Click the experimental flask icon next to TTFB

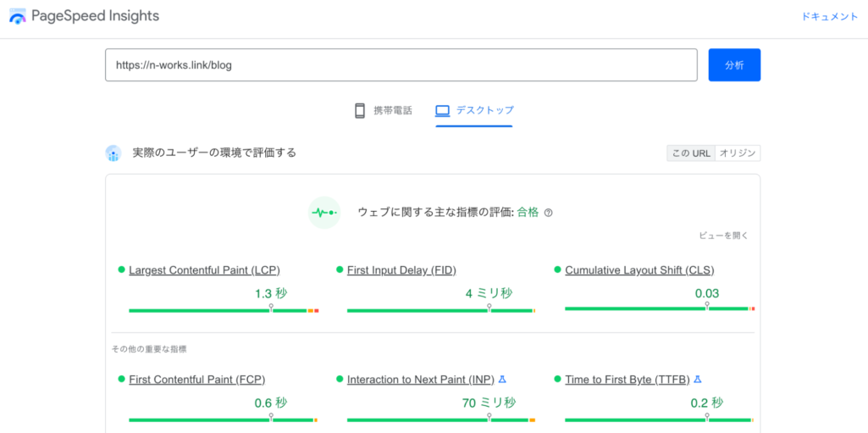click(x=698, y=380)
